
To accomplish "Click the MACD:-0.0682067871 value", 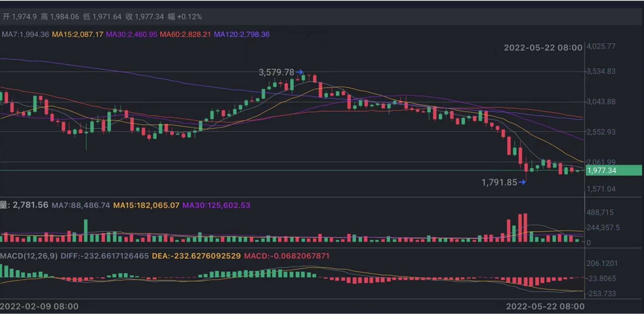I will tap(287, 256).
